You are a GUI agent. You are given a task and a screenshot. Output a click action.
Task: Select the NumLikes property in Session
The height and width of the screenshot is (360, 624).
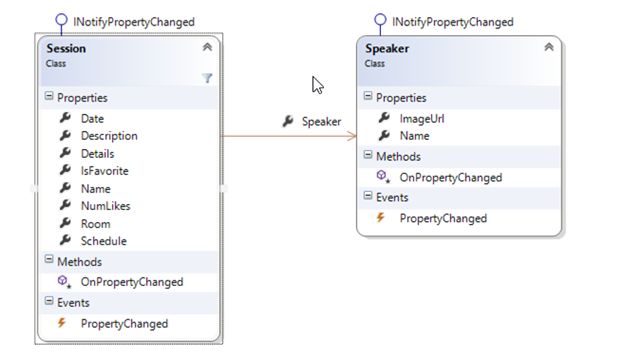[105, 206]
